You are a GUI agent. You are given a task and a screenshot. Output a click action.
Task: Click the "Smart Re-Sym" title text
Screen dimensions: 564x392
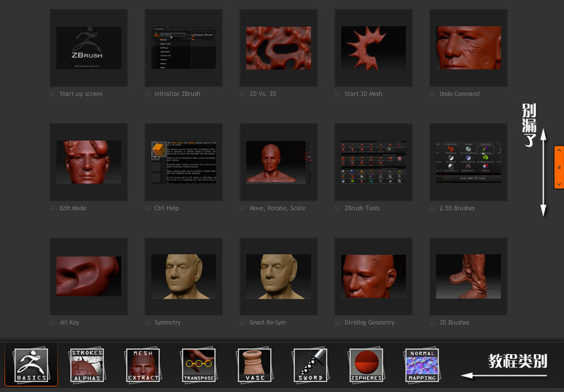coord(268,322)
